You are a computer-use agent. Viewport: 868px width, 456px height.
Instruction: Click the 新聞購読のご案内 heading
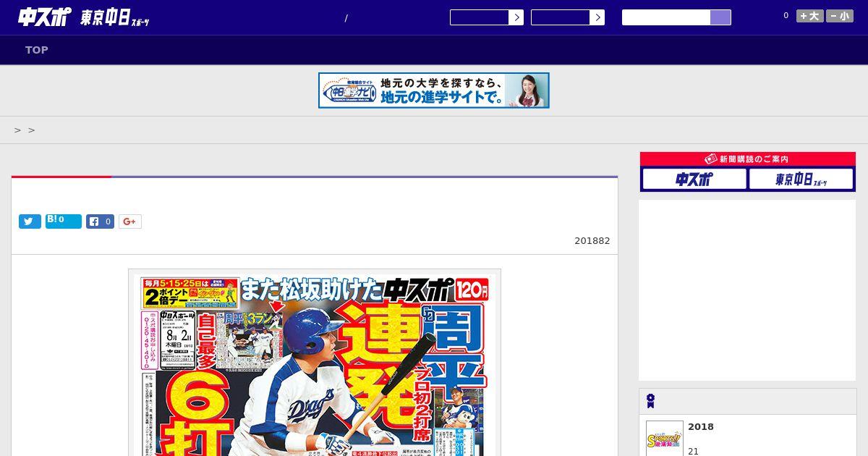click(x=748, y=159)
